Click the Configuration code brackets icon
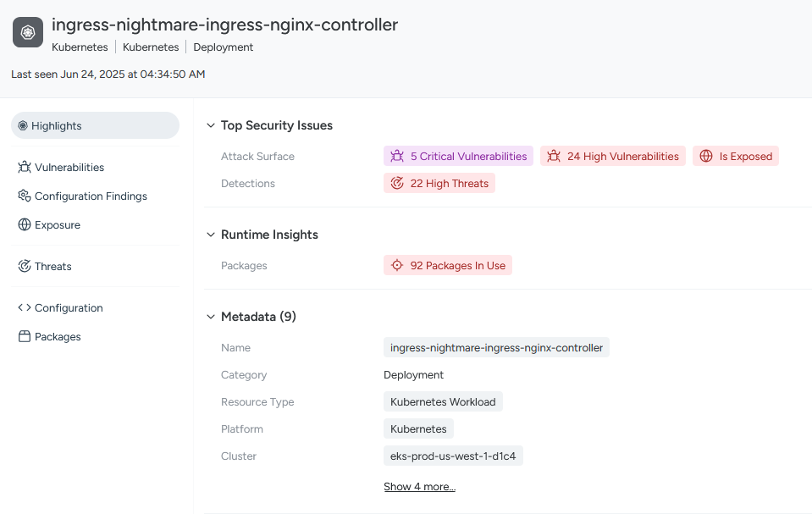 (25, 307)
